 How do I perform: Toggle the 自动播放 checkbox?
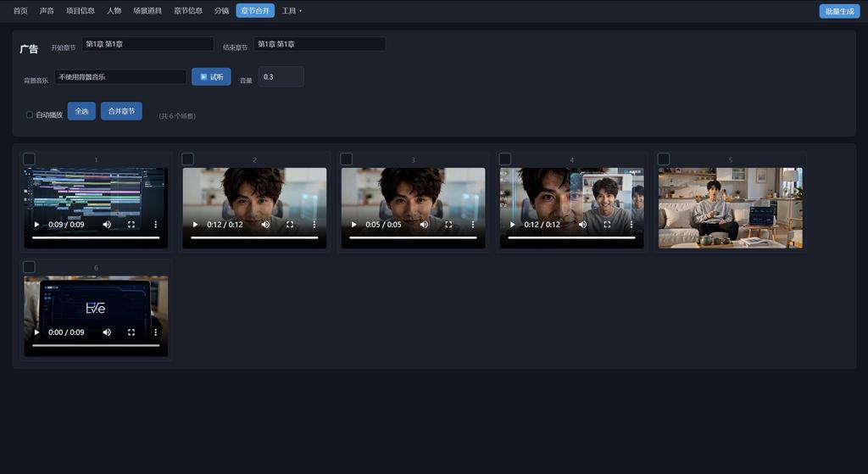point(30,114)
